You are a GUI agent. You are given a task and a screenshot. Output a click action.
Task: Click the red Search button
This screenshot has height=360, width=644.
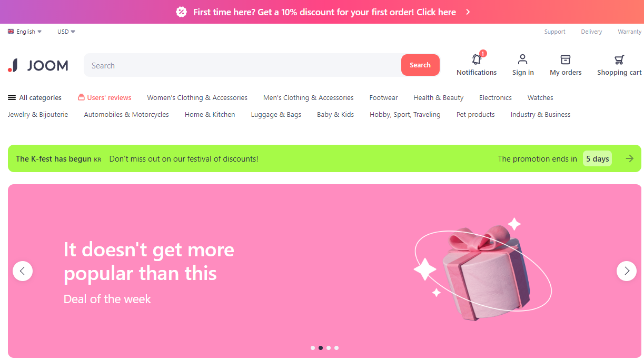pyautogui.click(x=420, y=65)
